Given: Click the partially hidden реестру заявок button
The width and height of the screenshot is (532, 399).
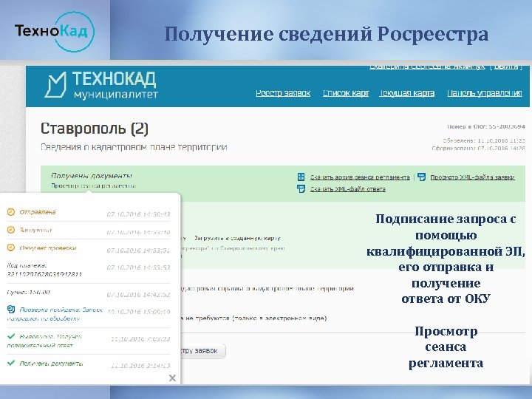Looking at the screenshot, I should pyautogui.click(x=203, y=351).
